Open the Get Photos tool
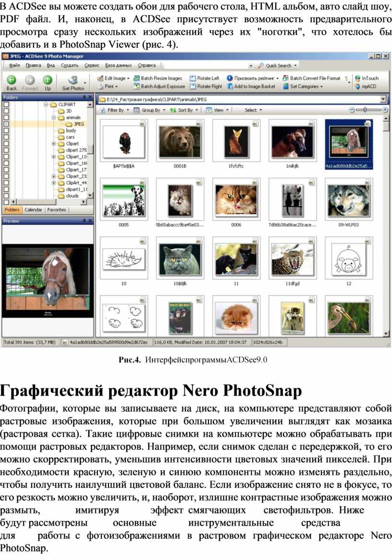Viewport: 392px width, 560px height. coord(73,82)
